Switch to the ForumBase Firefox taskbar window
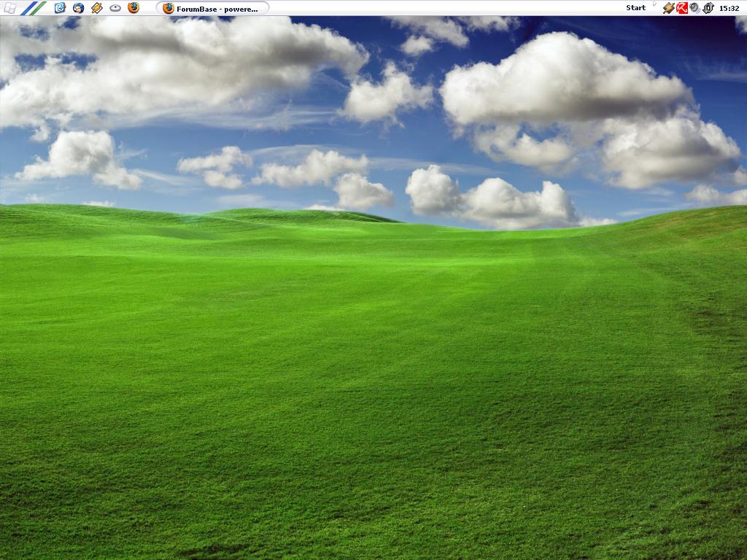 (212, 8)
